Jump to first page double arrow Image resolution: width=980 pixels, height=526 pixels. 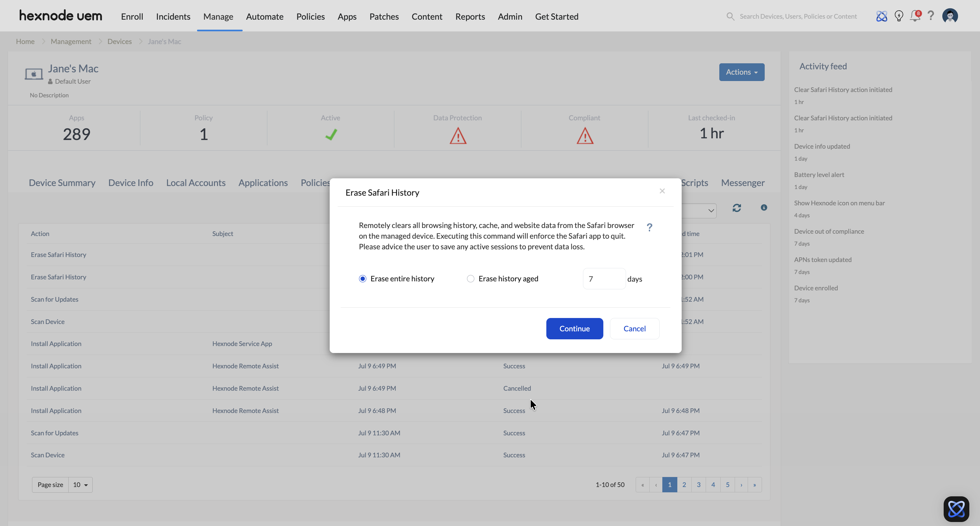coord(643,485)
